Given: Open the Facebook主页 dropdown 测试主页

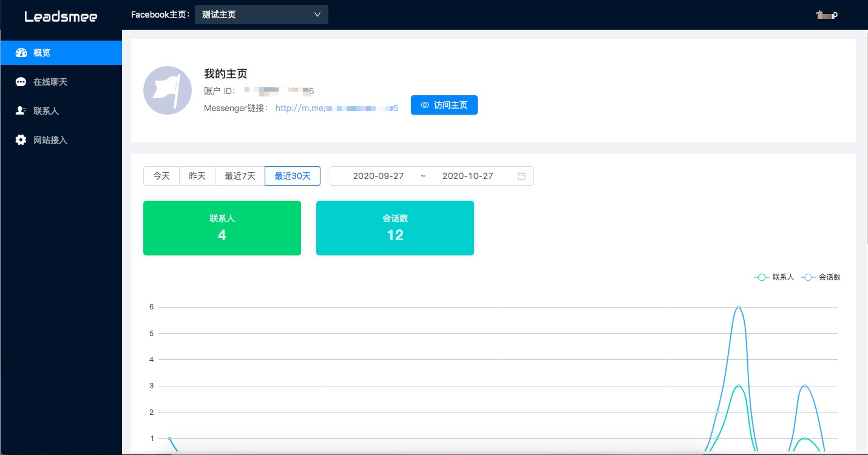Looking at the screenshot, I should (261, 15).
